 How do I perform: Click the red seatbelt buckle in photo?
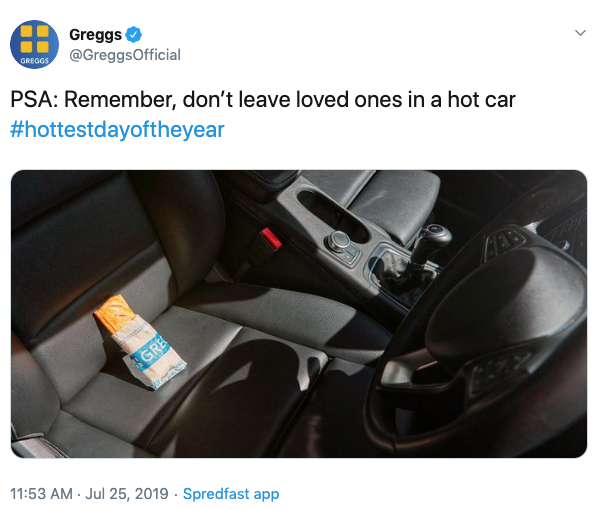tap(270, 238)
